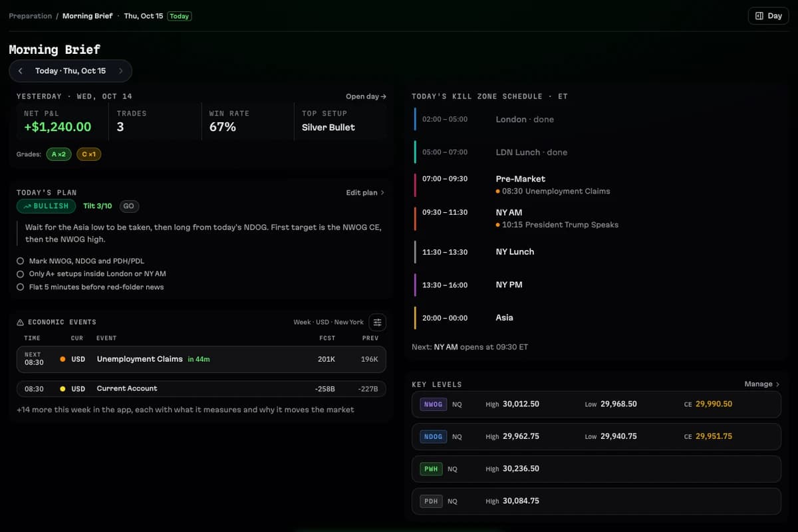Open yesterday via Open day link
This screenshot has width=798, height=532.
click(x=366, y=96)
